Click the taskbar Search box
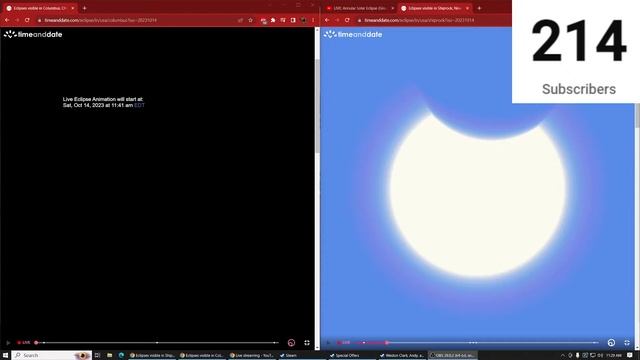The height and width of the screenshot is (360, 640). point(51,356)
